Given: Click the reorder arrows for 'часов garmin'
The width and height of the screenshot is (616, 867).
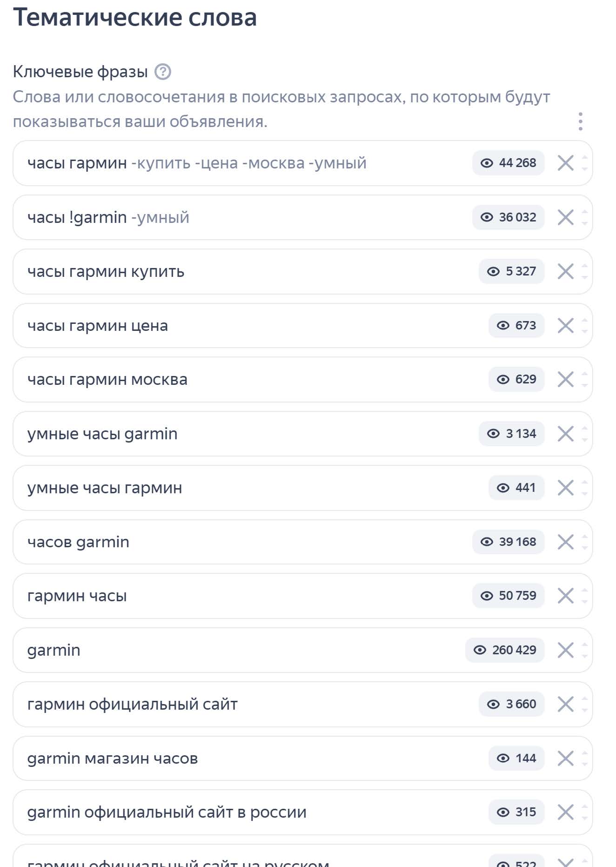Looking at the screenshot, I should (x=585, y=542).
